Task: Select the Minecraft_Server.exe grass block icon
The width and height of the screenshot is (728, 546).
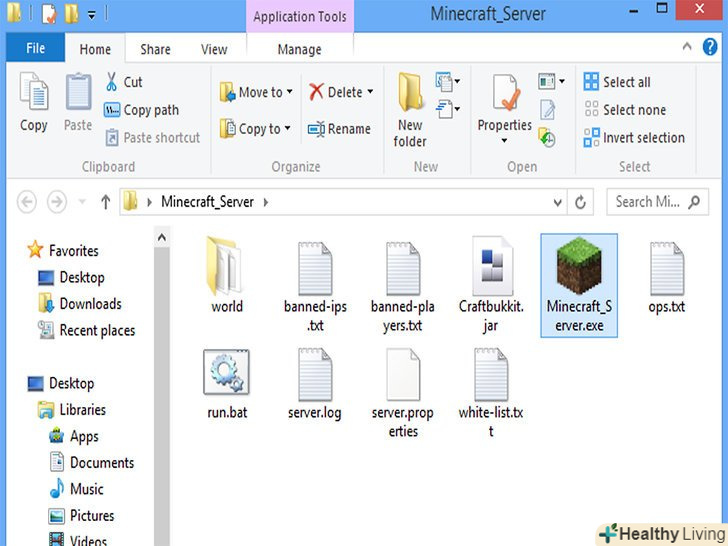Action: pyautogui.click(x=579, y=266)
